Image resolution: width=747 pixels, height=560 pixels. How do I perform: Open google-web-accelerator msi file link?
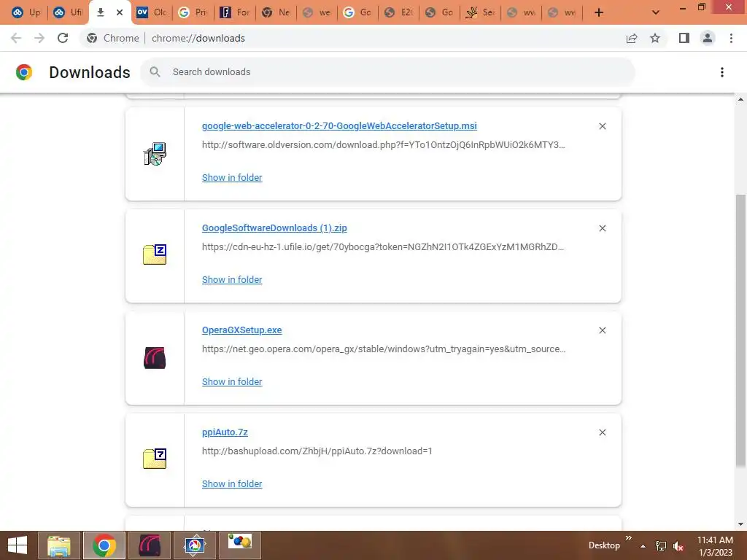339,125
